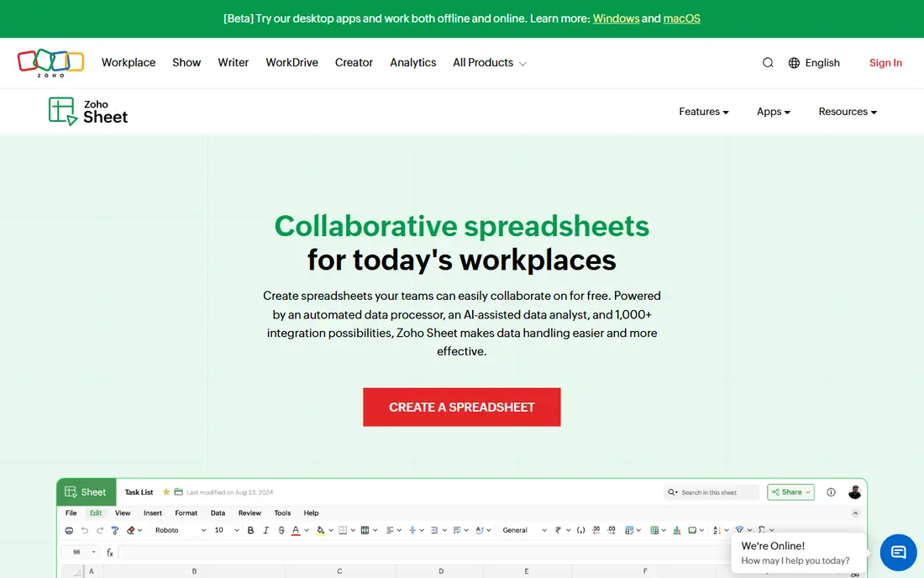Click the increase decimal places icon

(611, 530)
